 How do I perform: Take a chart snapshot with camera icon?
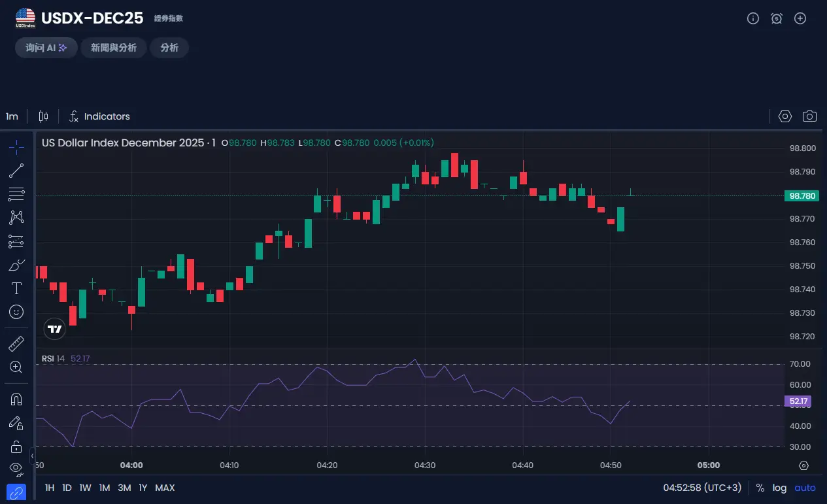(809, 116)
